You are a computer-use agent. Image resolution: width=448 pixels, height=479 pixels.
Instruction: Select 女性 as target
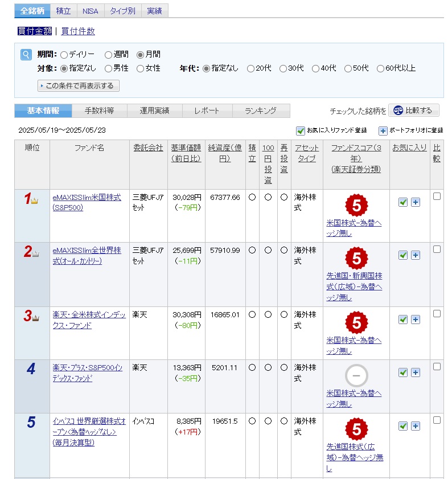140,69
